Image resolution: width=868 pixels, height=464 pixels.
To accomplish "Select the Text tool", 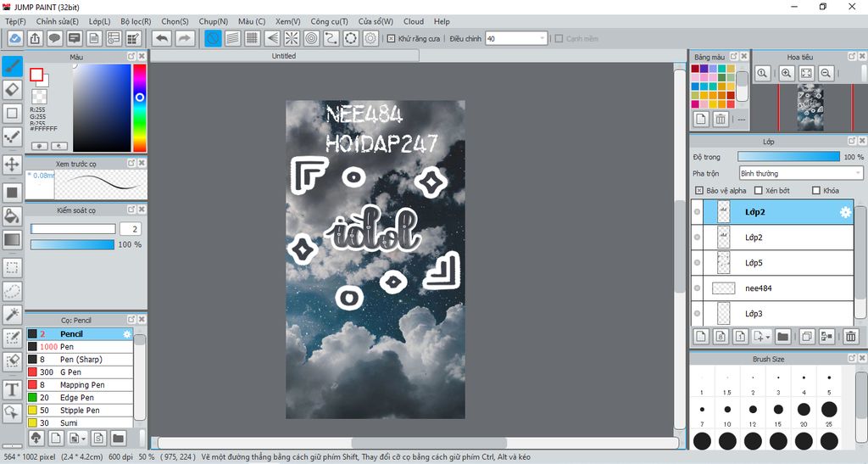I will tap(12, 389).
